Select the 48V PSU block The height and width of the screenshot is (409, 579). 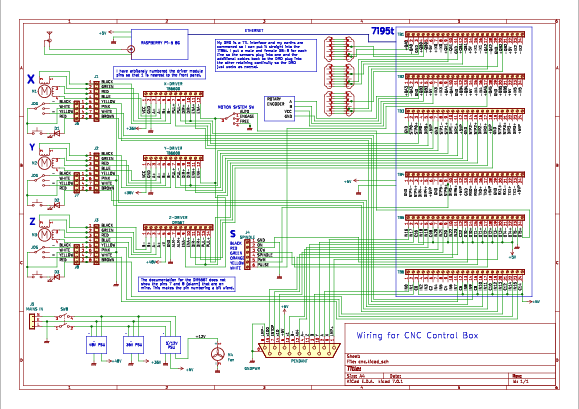coord(97,345)
